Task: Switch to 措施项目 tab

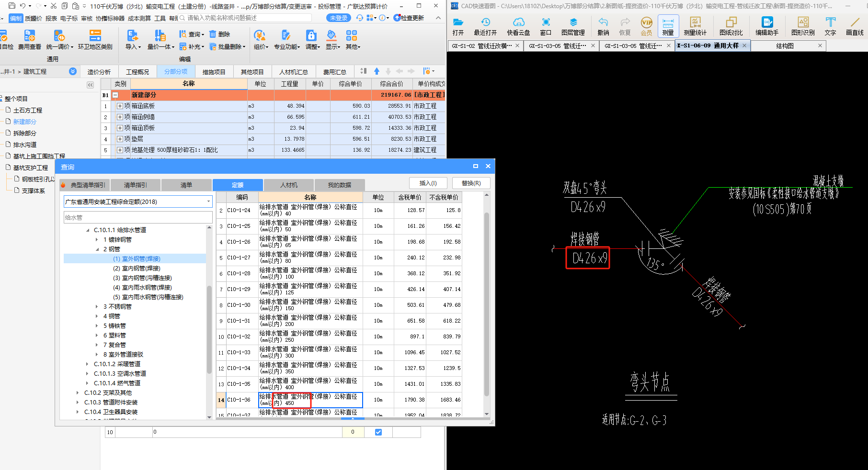Action: 214,72
